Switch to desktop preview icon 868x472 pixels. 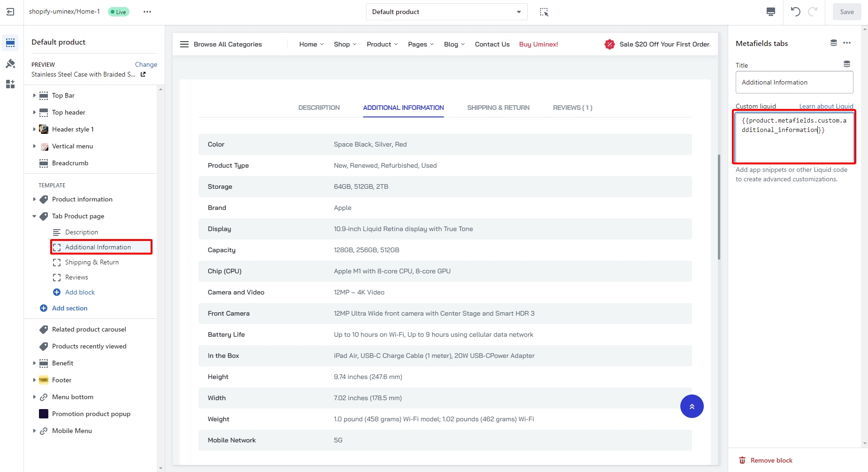(x=770, y=12)
